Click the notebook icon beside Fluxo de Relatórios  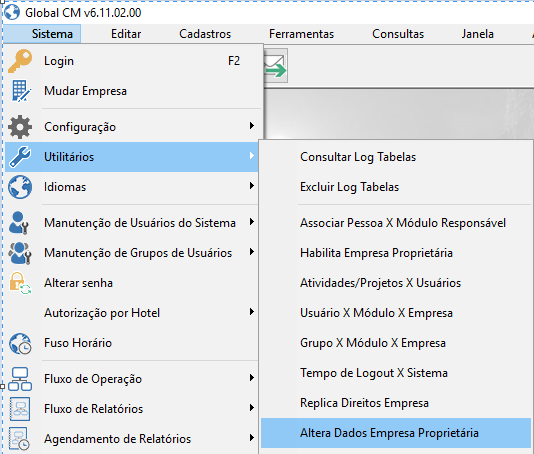(x=20, y=409)
